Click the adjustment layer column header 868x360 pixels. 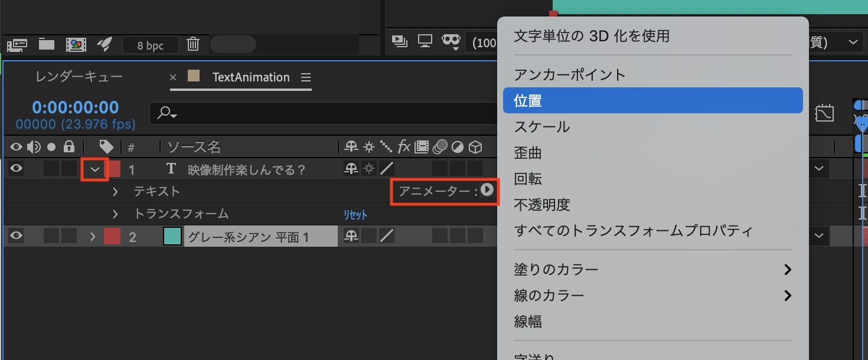click(x=458, y=146)
